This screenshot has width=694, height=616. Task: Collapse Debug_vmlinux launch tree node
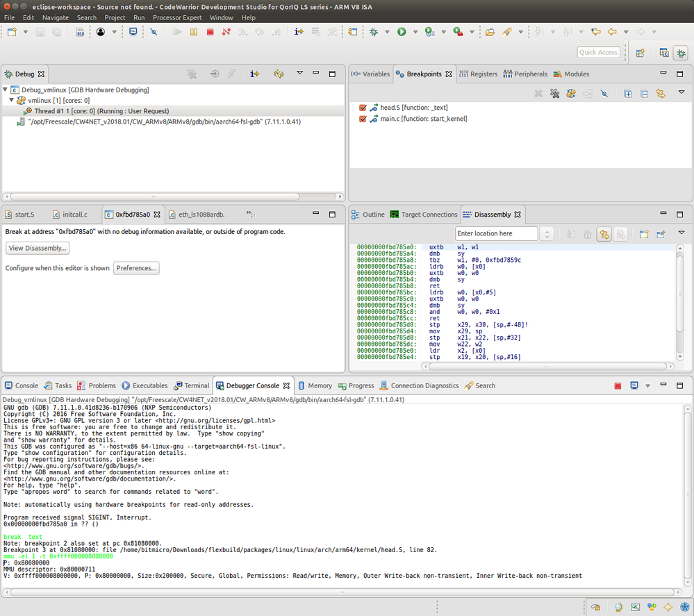click(6, 90)
